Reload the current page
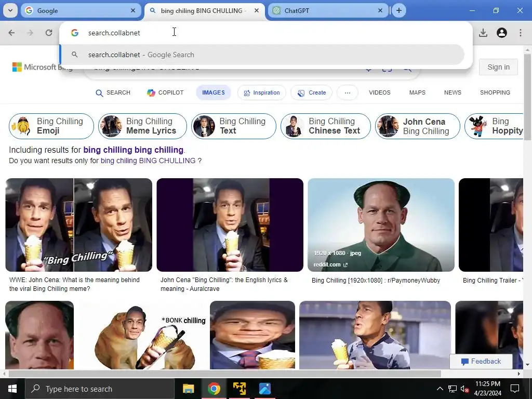The height and width of the screenshot is (399, 532). (x=49, y=33)
